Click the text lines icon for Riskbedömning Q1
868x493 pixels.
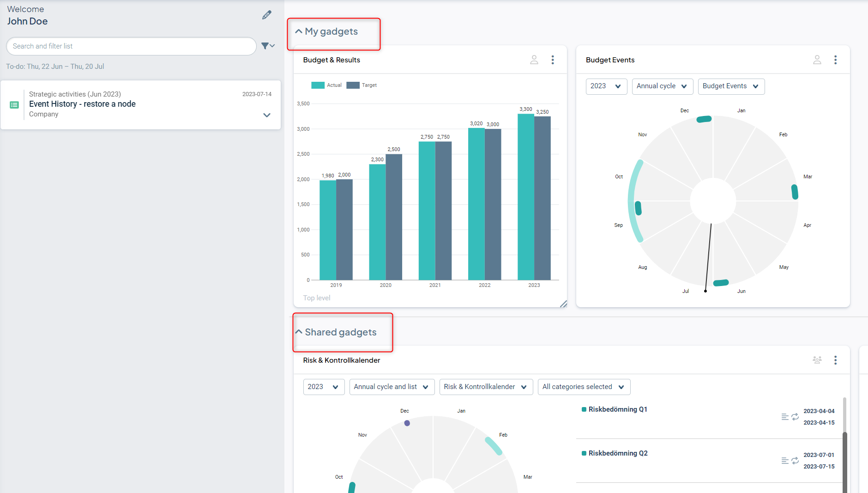click(785, 417)
